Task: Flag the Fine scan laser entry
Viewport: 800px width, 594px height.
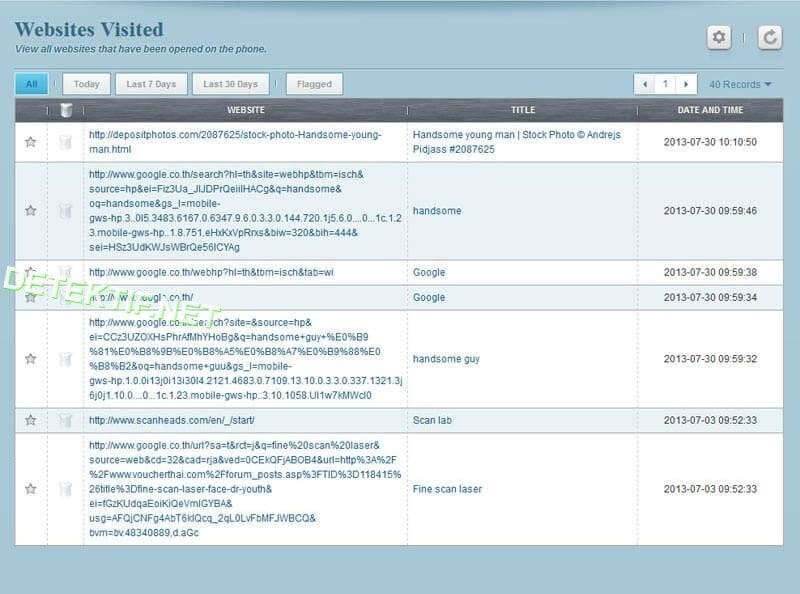Action: (x=30, y=489)
